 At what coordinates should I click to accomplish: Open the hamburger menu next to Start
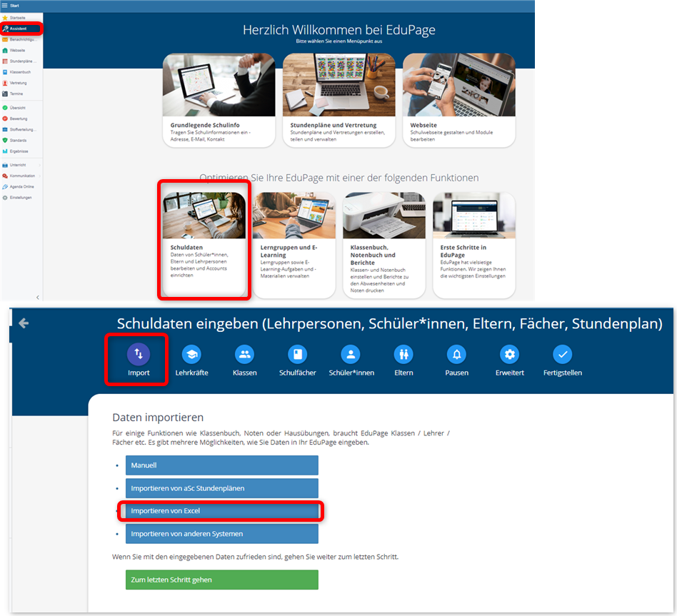pyautogui.click(x=5, y=6)
